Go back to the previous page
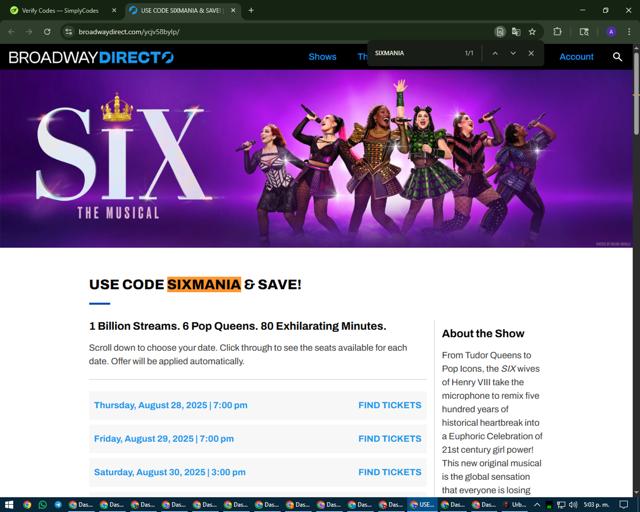The width and height of the screenshot is (640, 512). [11, 32]
